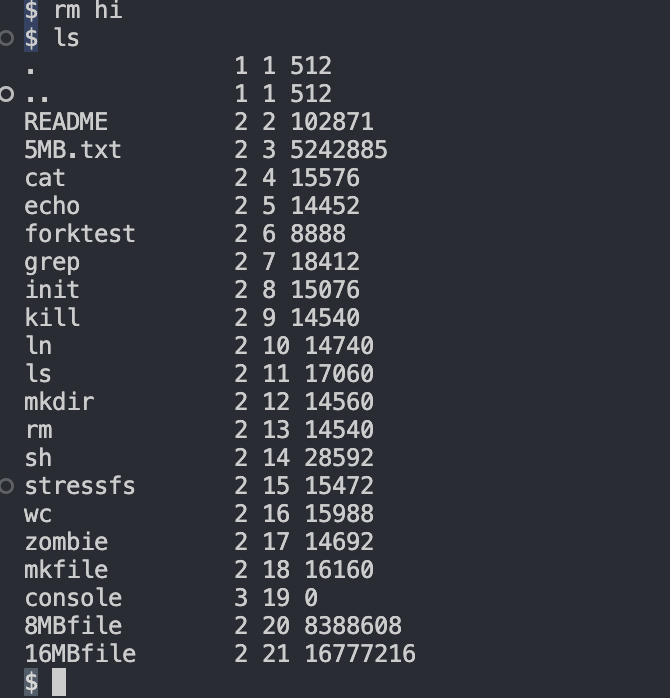Click the size value 5242885

tap(339, 150)
